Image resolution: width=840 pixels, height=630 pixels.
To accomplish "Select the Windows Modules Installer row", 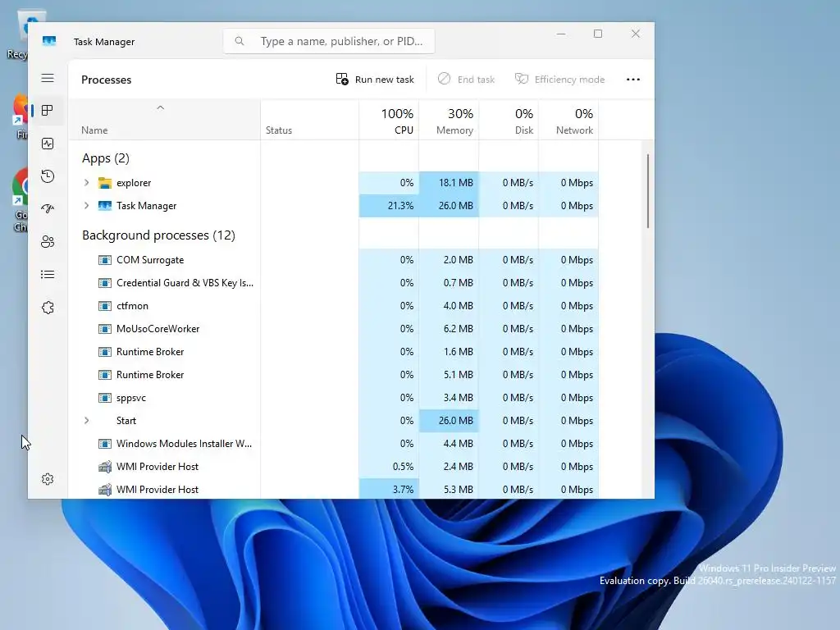I will [334, 444].
